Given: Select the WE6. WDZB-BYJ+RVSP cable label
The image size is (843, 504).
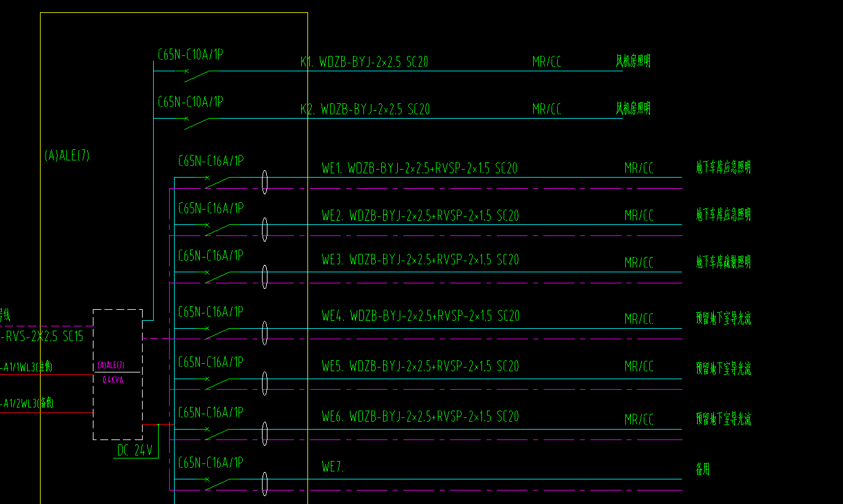Looking at the screenshot, I should pos(421,417).
